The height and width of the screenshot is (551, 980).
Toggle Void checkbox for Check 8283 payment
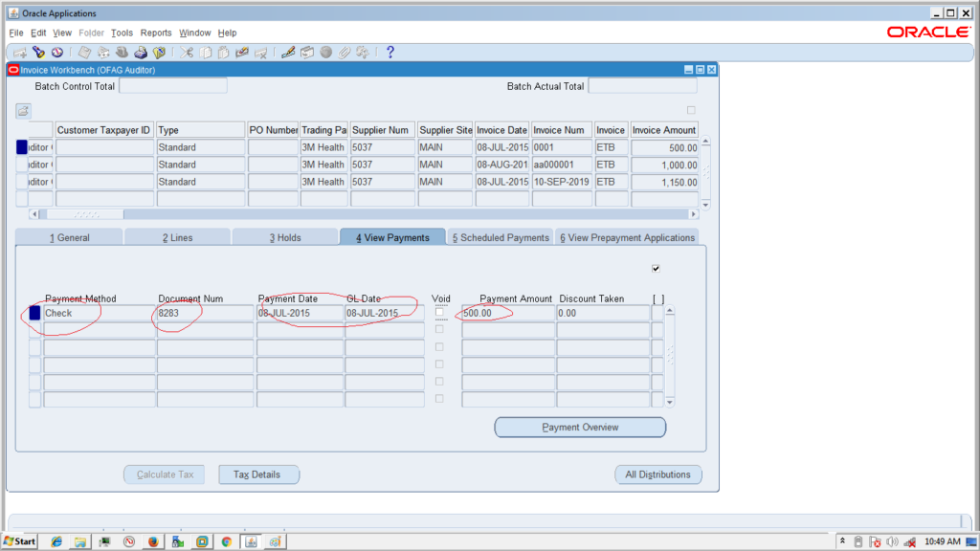[x=439, y=313]
